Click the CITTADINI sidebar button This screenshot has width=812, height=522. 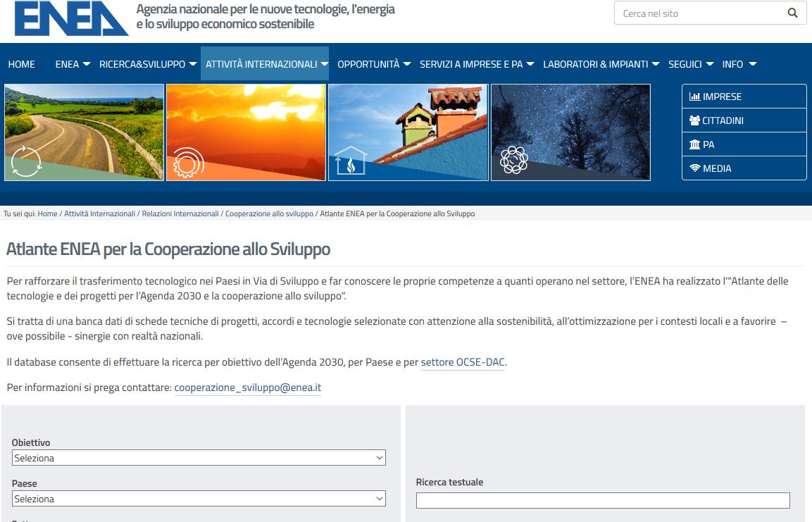(744, 120)
